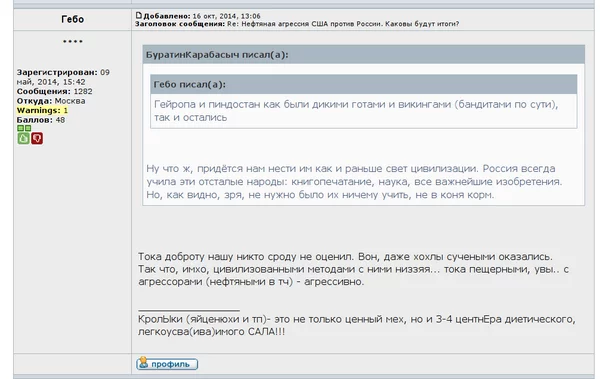Click the yellow Warnings: 1 label
The image size is (600, 379).
point(42,110)
